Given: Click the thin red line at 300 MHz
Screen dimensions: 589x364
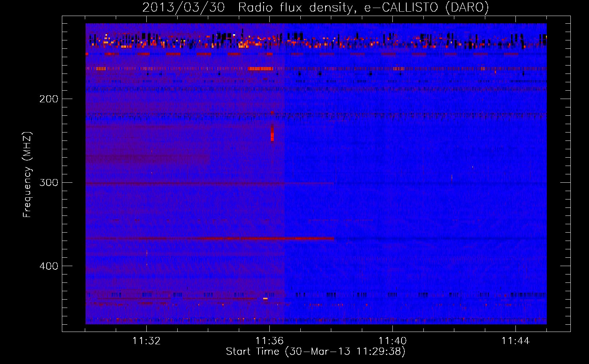Looking at the screenshot, I should [210, 183].
